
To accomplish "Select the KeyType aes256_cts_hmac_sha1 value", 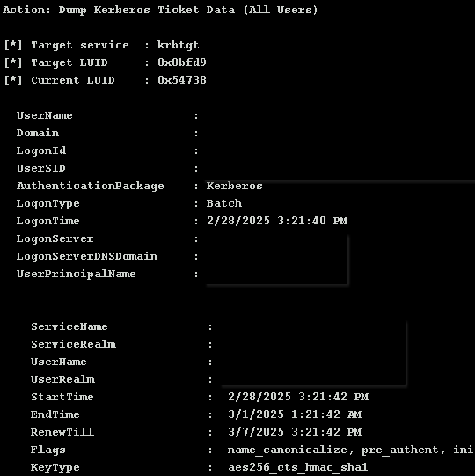I will click(297, 467).
